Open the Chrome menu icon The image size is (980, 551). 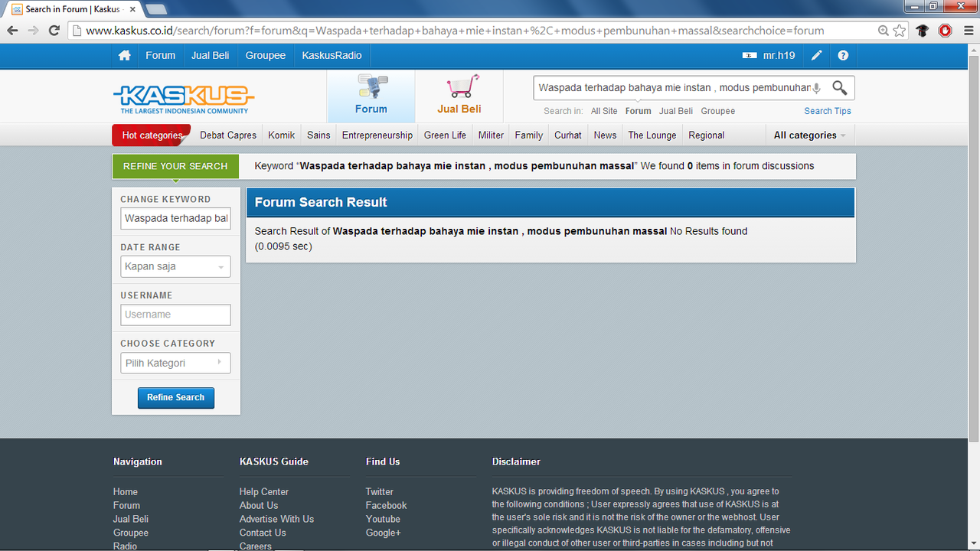click(968, 31)
